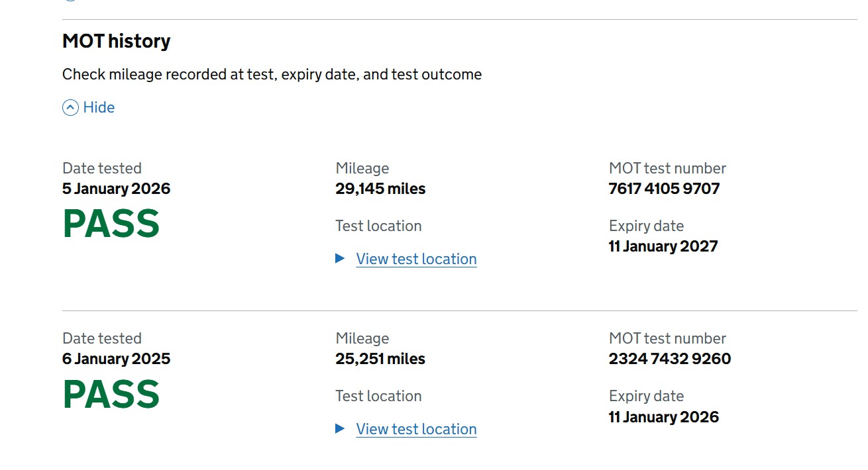The image size is (868, 470).
Task: Click the 25,251 miles mileage value
Action: click(x=380, y=359)
